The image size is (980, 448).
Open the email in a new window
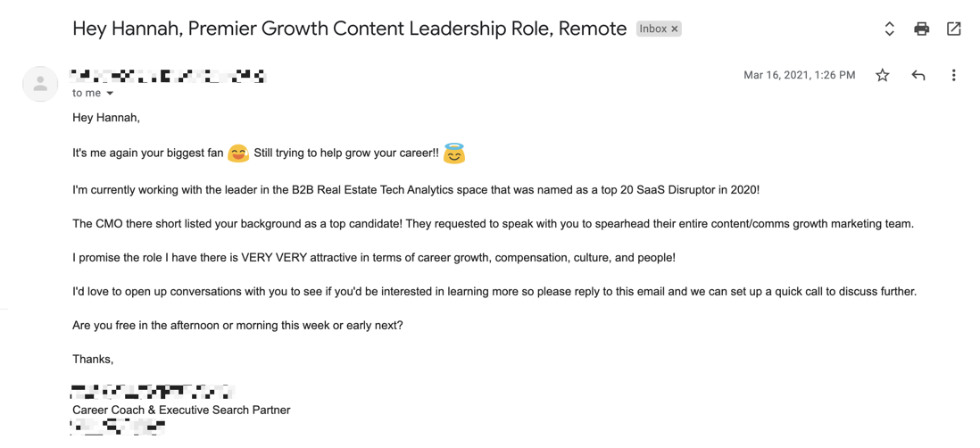pyautogui.click(x=954, y=29)
